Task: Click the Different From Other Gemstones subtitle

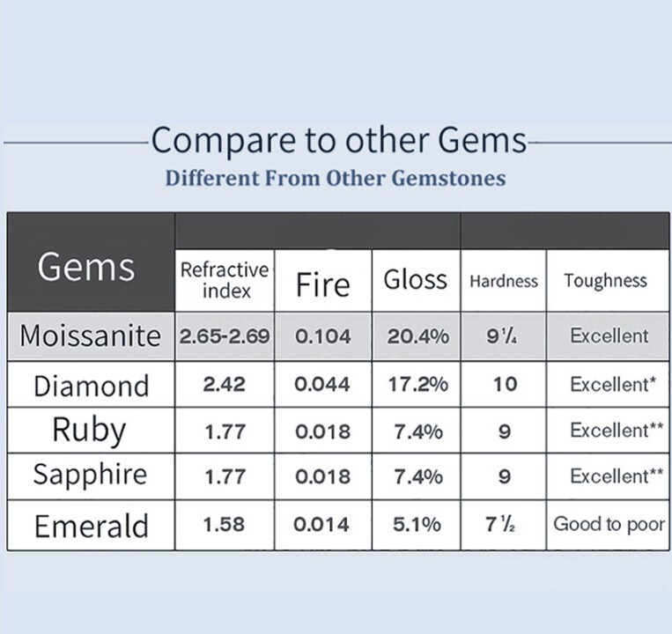Action: (336, 178)
